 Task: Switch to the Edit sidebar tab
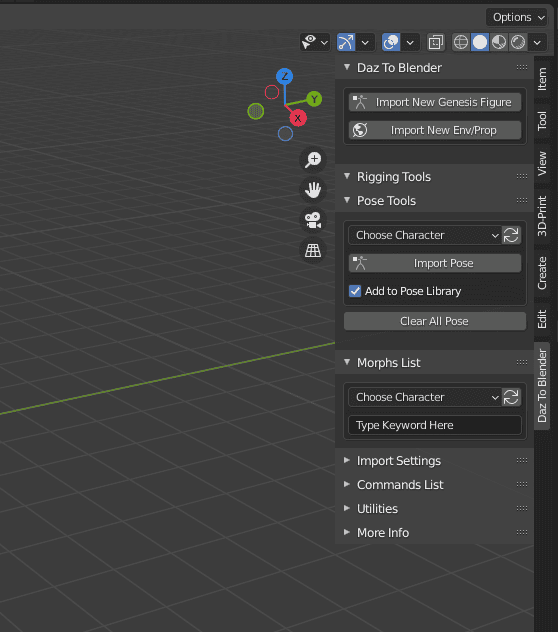click(542, 319)
